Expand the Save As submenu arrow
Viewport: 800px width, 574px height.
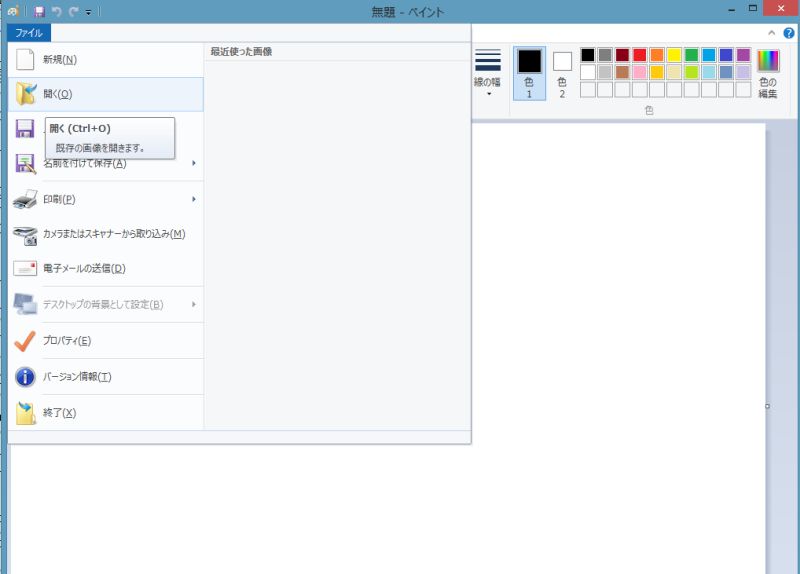(x=194, y=163)
